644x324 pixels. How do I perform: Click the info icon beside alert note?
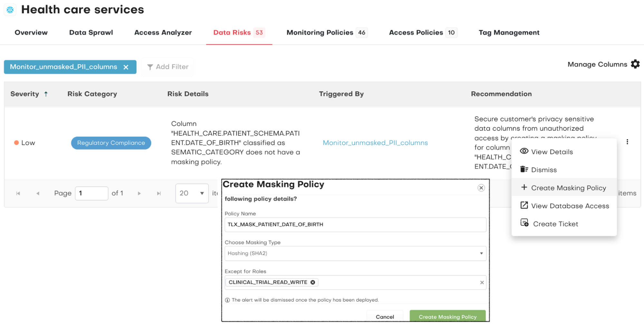coord(227,300)
